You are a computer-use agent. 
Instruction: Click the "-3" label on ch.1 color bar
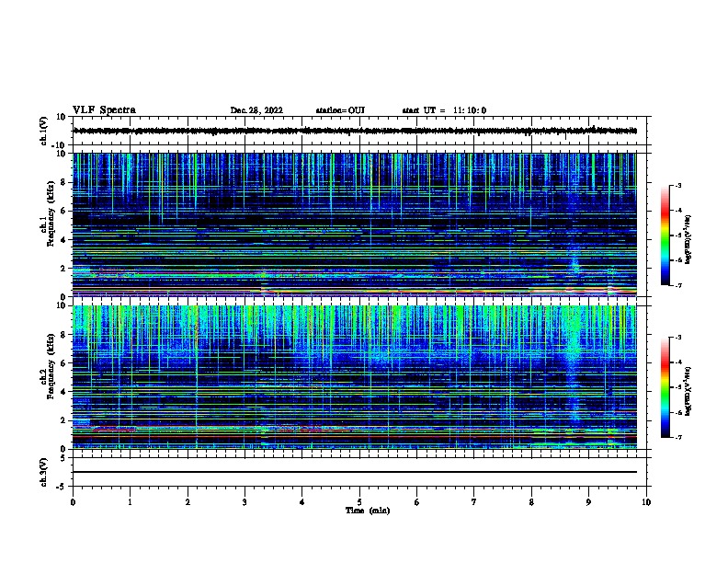pos(677,185)
